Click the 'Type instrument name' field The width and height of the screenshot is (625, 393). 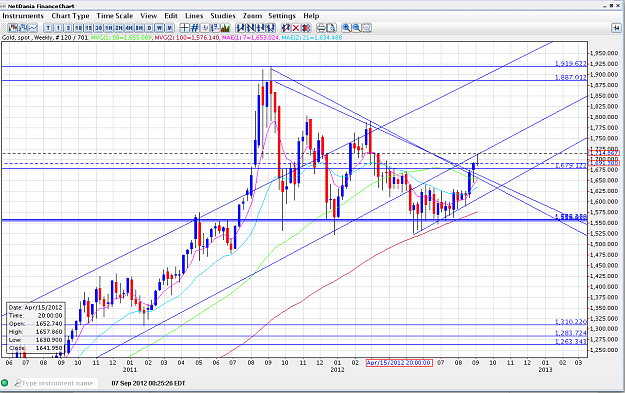(56, 383)
